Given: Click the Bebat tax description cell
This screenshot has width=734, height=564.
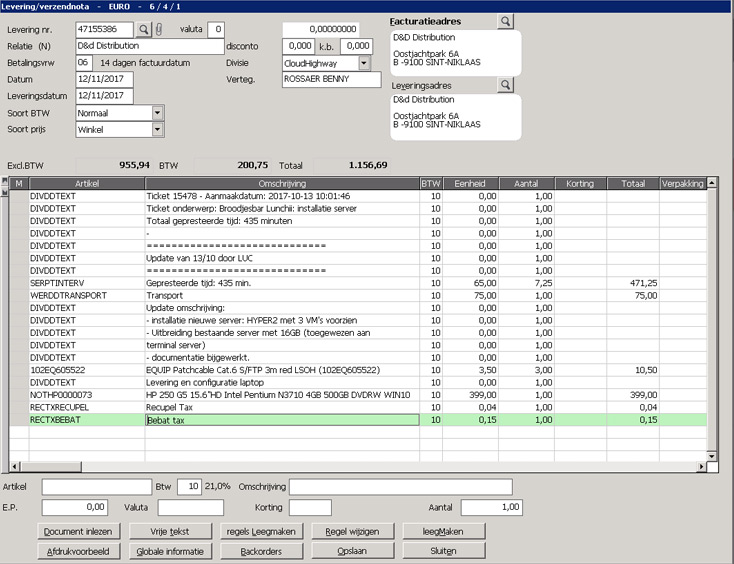Looking at the screenshot, I should [x=282, y=420].
